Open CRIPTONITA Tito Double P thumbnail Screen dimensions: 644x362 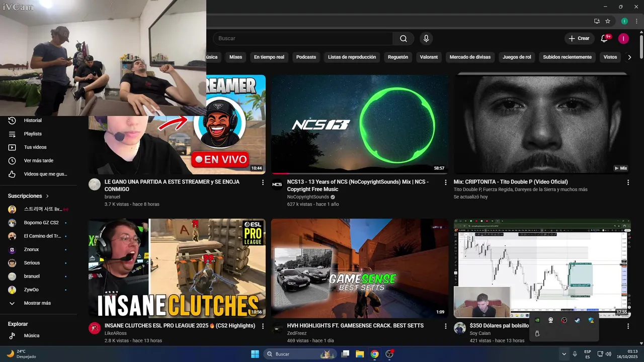[542, 124]
